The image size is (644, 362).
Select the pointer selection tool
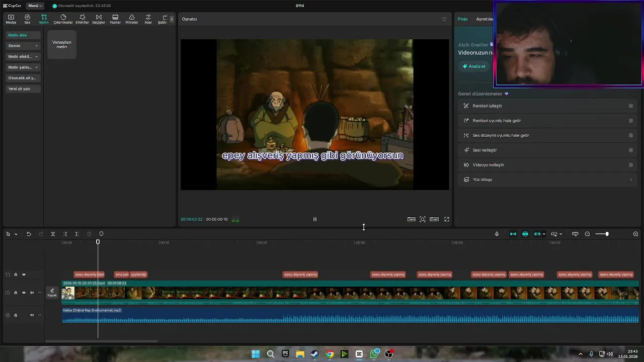[x=8, y=234]
